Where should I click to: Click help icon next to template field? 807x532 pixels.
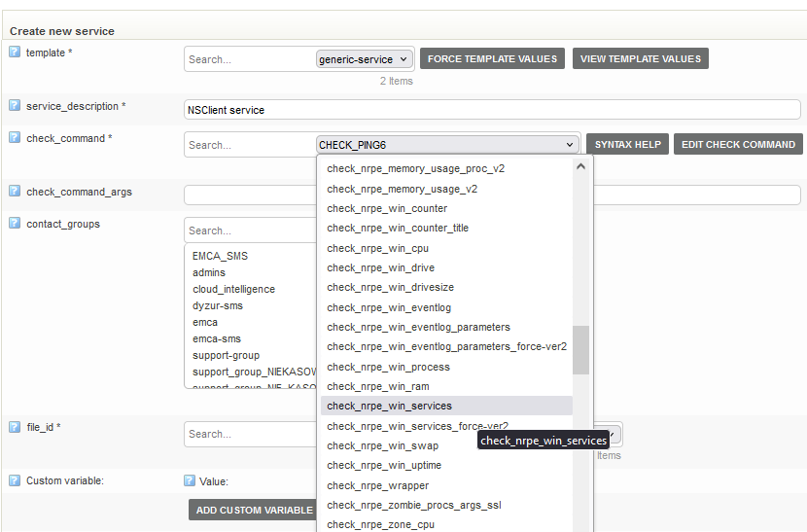[x=15, y=53]
